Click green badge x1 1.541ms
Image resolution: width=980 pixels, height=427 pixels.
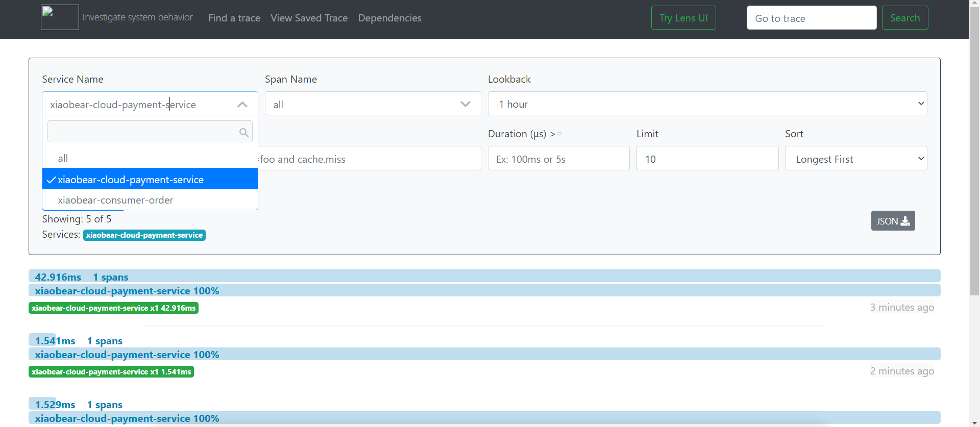coord(111,372)
